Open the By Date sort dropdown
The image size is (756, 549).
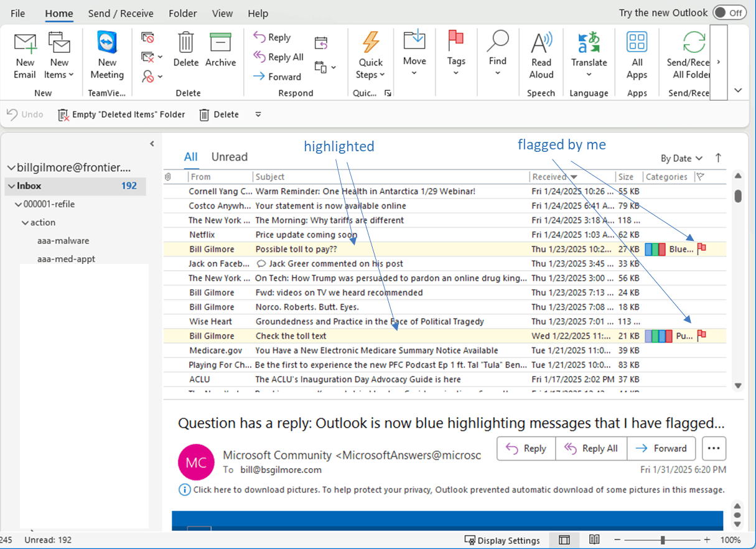coord(681,158)
